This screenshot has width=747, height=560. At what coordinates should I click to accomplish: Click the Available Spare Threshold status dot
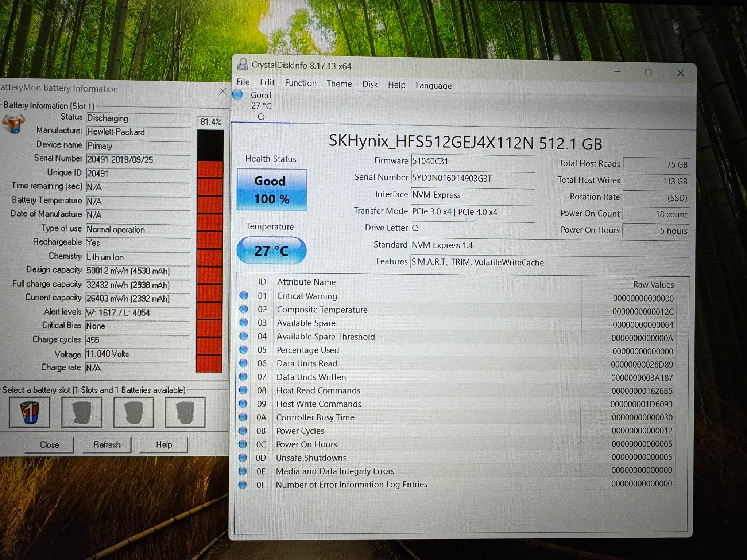click(244, 336)
